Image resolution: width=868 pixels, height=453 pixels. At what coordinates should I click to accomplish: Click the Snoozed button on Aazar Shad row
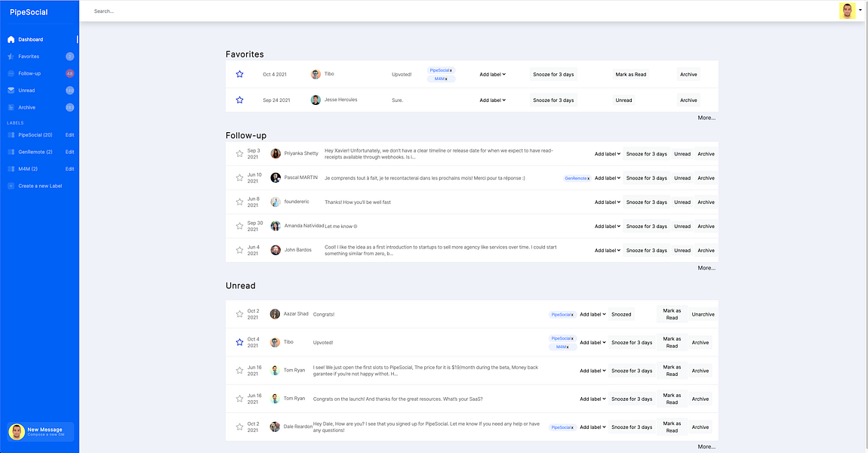[x=621, y=315]
